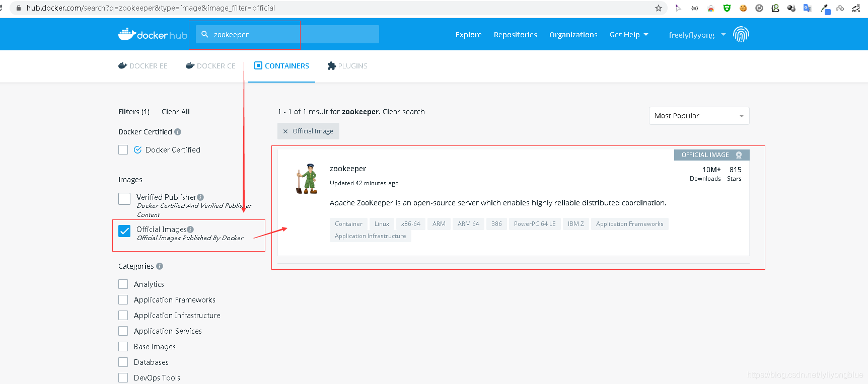The height and width of the screenshot is (384, 868).
Task: Open the gray circular refresh extension
Action: tap(759, 8)
